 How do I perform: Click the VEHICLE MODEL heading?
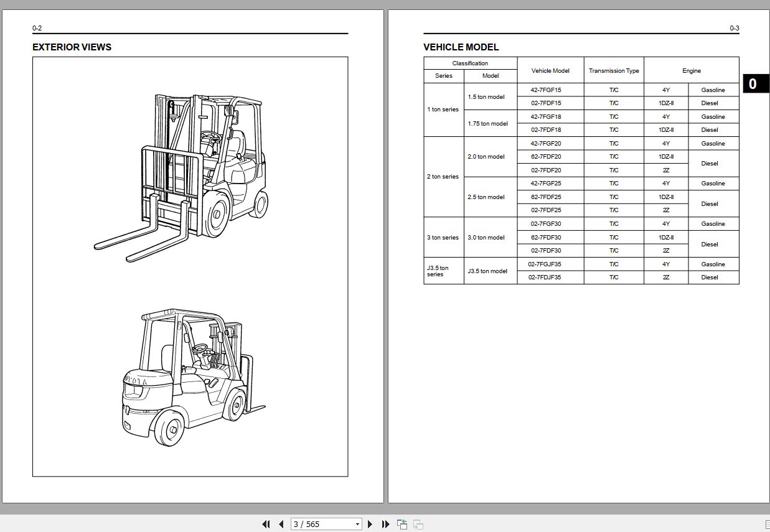461,47
